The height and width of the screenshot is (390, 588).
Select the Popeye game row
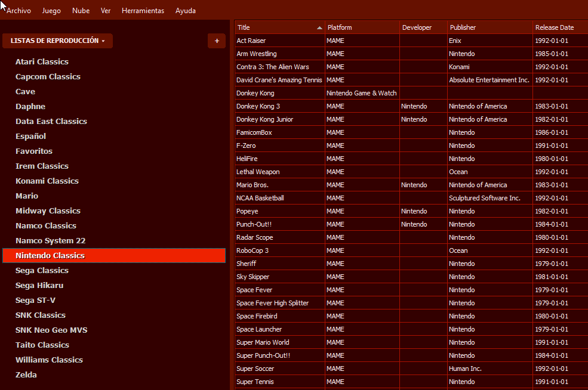coord(411,211)
